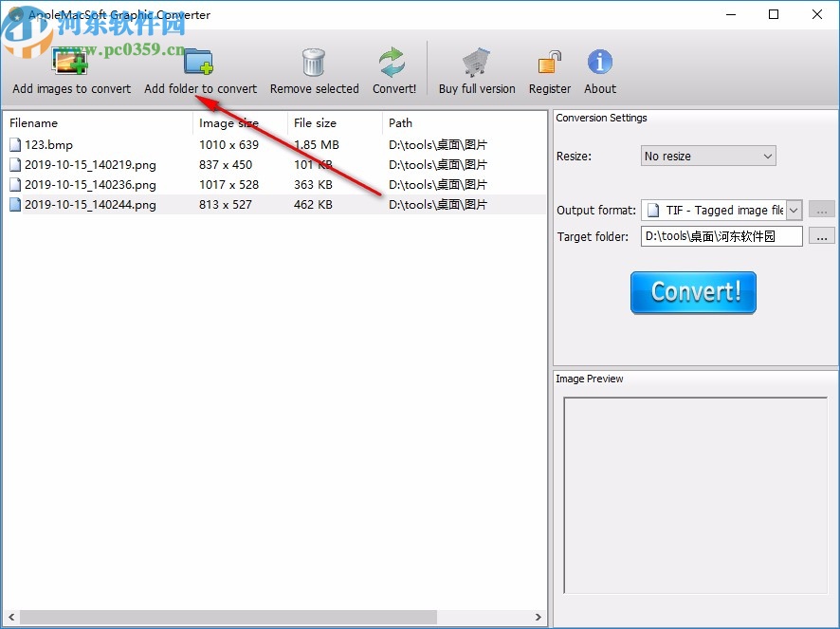Open the About info icon
This screenshot has width=840, height=629.
599,59
